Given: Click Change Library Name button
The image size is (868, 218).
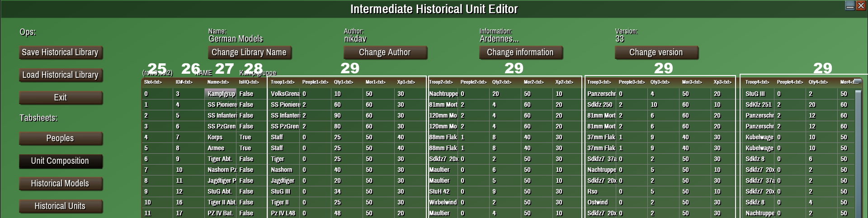Looking at the screenshot, I should (249, 52).
